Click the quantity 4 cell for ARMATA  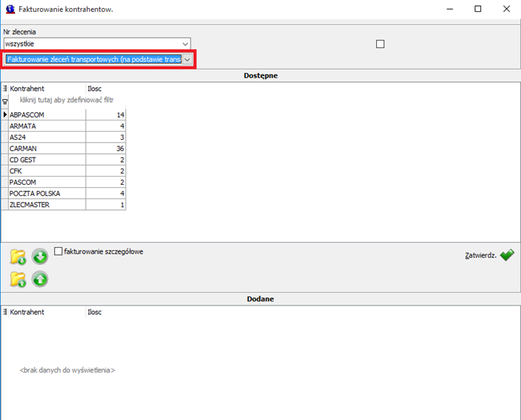point(106,126)
